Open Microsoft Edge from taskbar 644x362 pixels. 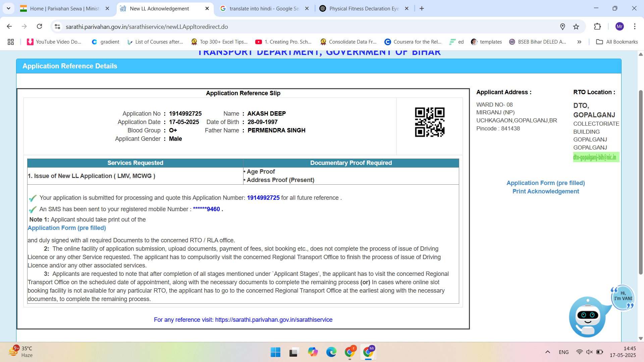[x=331, y=352]
